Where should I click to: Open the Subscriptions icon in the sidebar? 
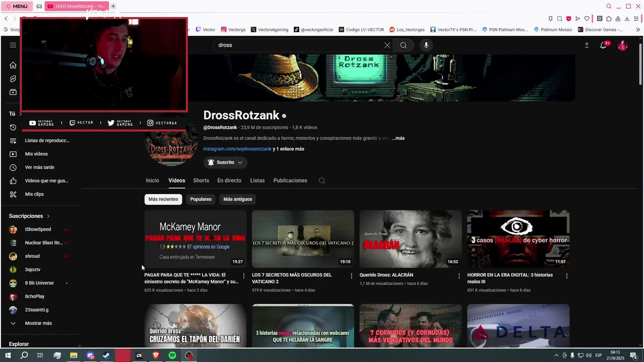[13, 93]
